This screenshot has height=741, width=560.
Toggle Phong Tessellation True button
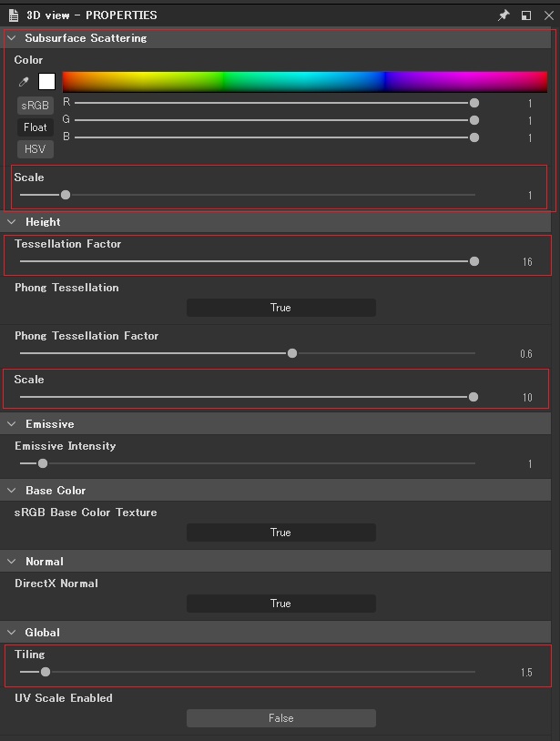280,308
